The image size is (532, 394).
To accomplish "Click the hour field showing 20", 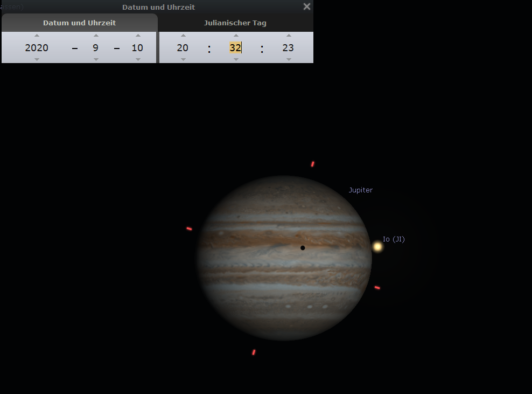I will click(183, 47).
